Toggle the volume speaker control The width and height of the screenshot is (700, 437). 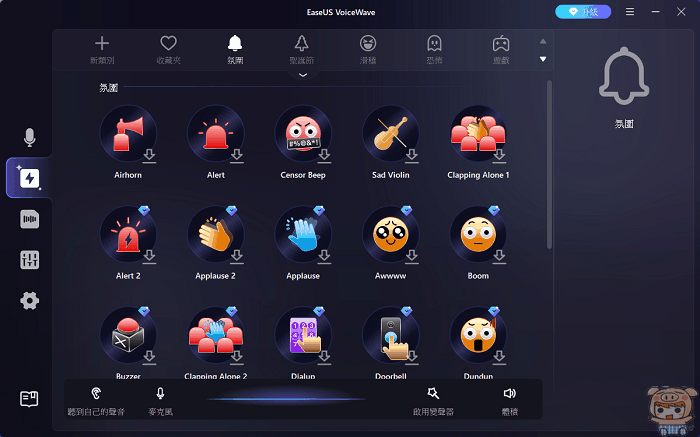509,401
